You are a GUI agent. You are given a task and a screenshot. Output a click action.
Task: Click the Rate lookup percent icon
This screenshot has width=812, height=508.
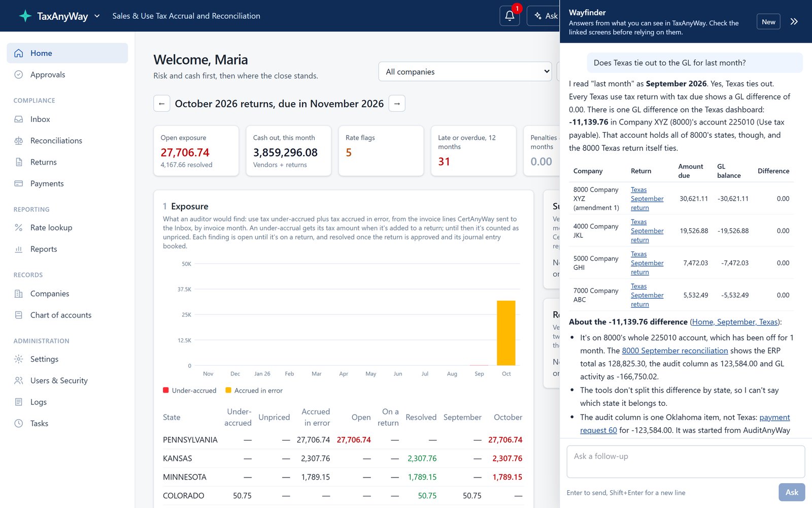point(19,228)
